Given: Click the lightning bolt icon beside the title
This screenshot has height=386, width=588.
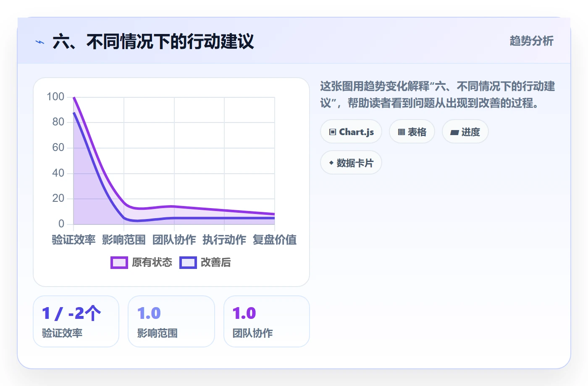Looking at the screenshot, I should (x=40, y=42).
